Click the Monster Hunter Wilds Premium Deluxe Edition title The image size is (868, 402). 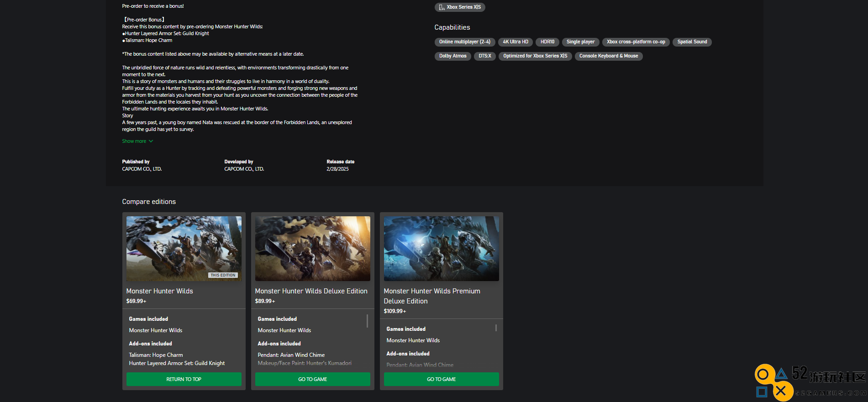pyautogui.click(x=432, y=296)
